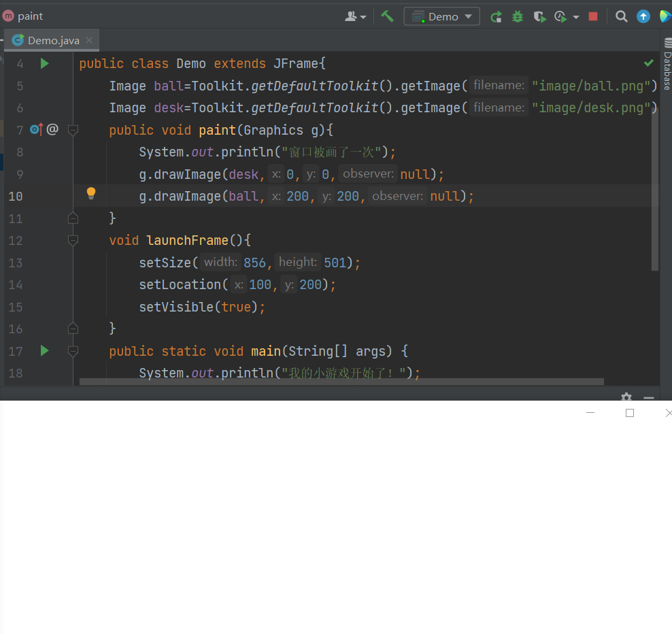Maximize the white Demo output window

coord(630,413)
